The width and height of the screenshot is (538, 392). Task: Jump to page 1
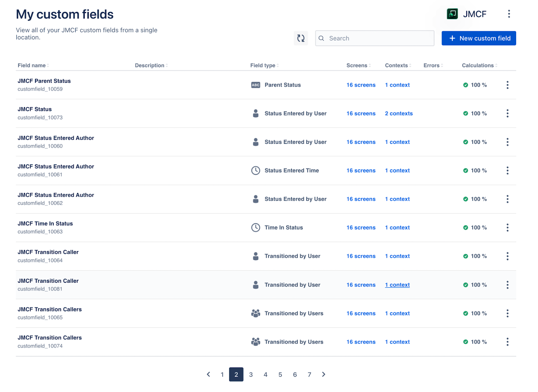222,375
